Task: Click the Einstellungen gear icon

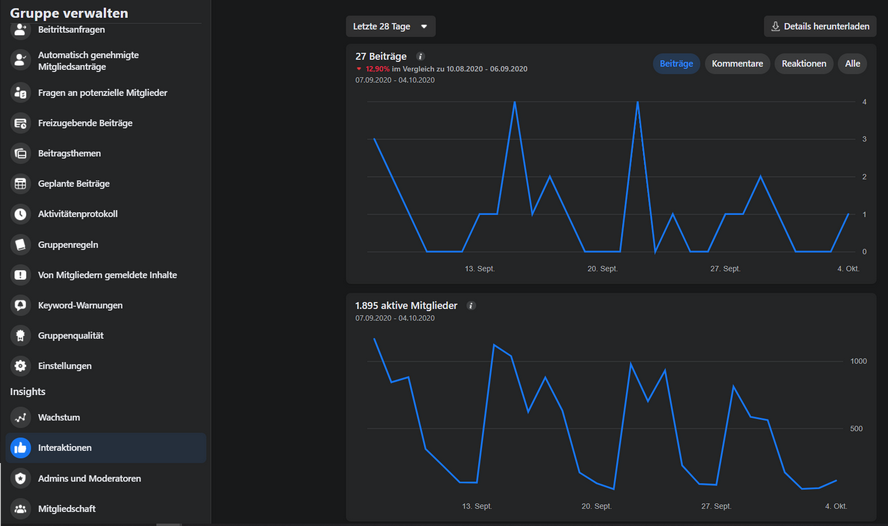Action: pos(20,366)
